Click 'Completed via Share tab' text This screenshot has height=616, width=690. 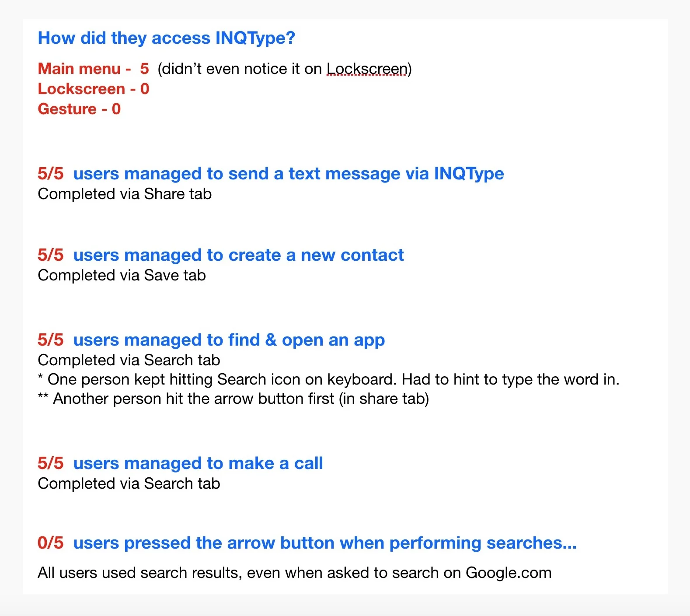point(125,194)
